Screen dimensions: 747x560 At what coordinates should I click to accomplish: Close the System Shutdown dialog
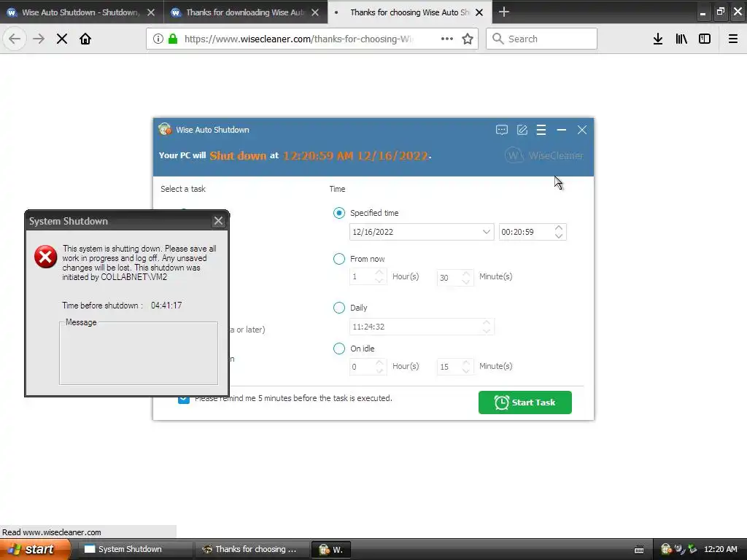coord(218,221)
